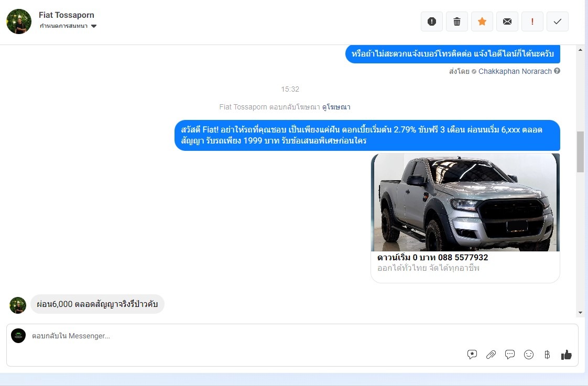Click ad title ดาวน์เริ่ม 0 บาท 088 5577932

point(432,258)
